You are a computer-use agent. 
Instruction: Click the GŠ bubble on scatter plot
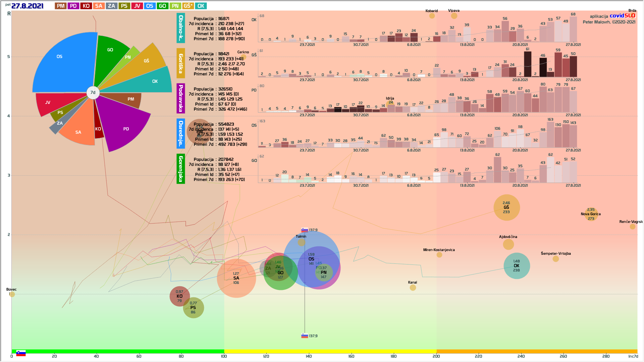click(x=506, y=207)
